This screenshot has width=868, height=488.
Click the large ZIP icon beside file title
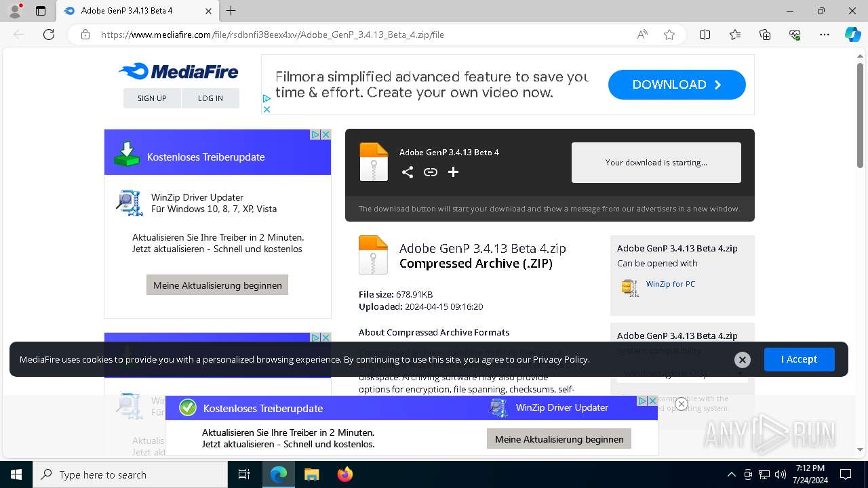point(373,255)
